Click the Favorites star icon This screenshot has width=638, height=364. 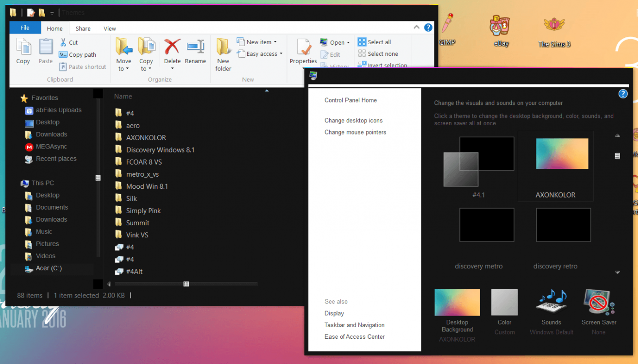tap(24, 98)
